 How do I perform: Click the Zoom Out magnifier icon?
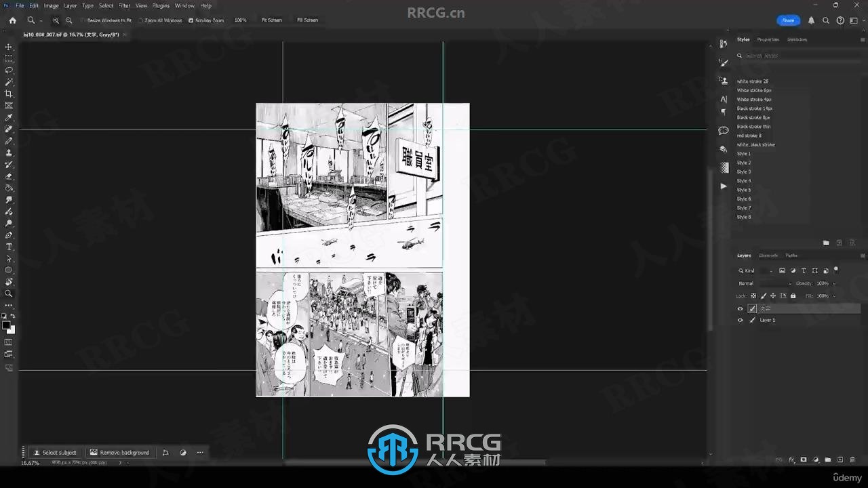click(68, 20)
